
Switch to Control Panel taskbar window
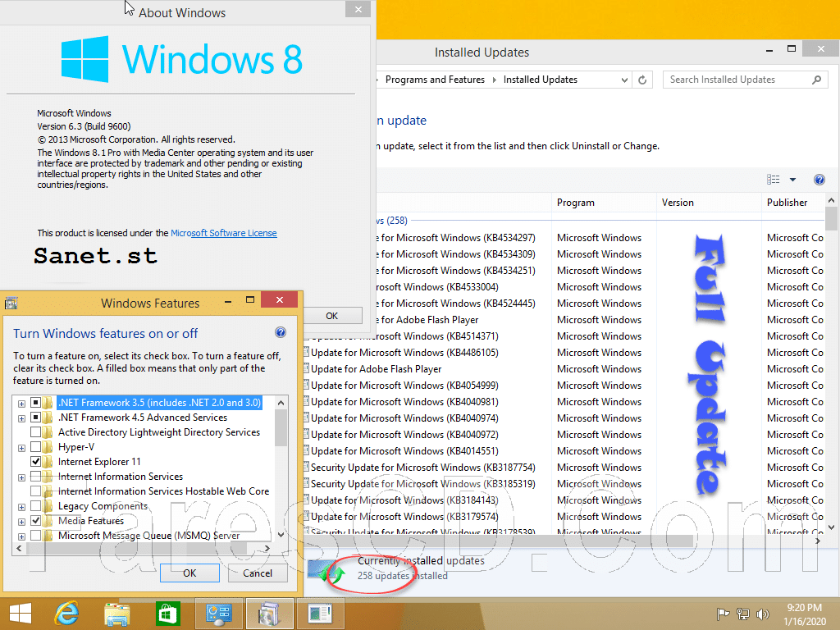click(x=218, y=614)
